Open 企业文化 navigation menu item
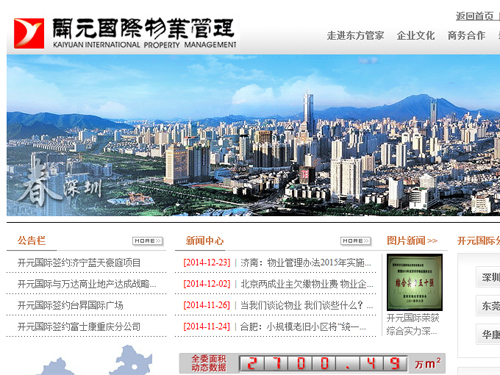Image resolution: width=500 pixels, height=375 pixels. (x=416, y=35)
